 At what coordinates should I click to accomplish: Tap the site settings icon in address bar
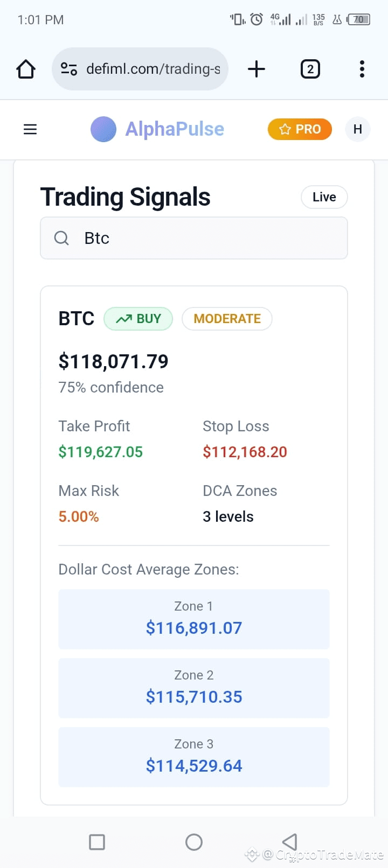pyautogui.click(x=69, y=69)
